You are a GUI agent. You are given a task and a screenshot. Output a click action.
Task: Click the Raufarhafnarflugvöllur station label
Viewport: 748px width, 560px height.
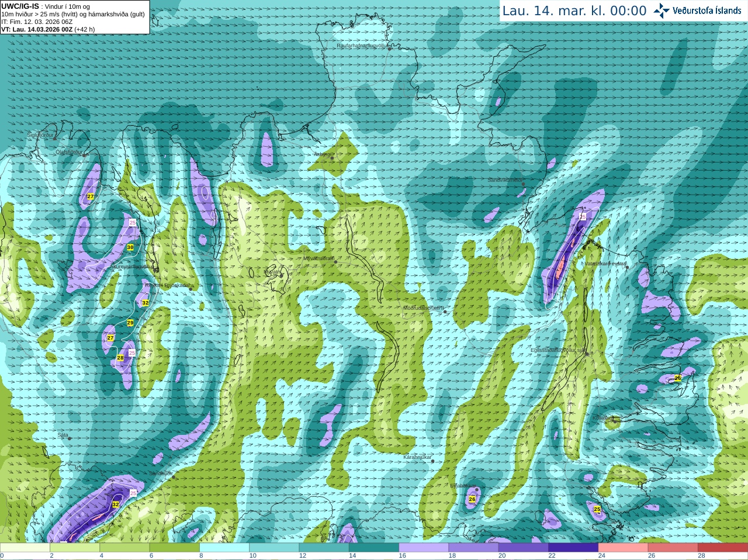362,45
